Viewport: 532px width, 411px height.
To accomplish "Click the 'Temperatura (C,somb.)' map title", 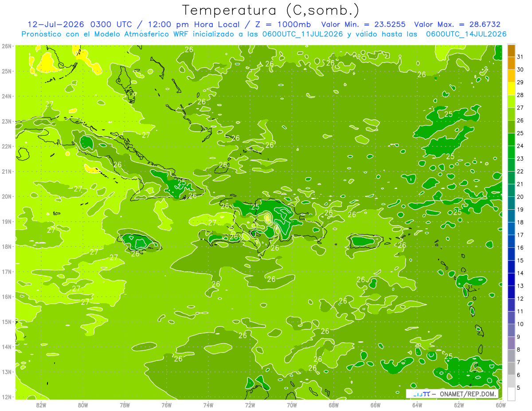I will tap(271, 10).
